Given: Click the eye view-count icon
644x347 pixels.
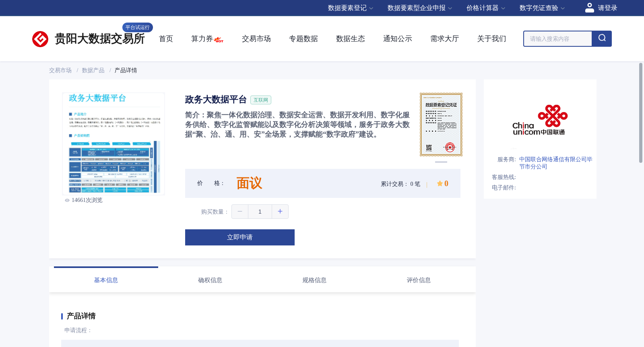Looking at the screenshot, I should coord(67,200).
